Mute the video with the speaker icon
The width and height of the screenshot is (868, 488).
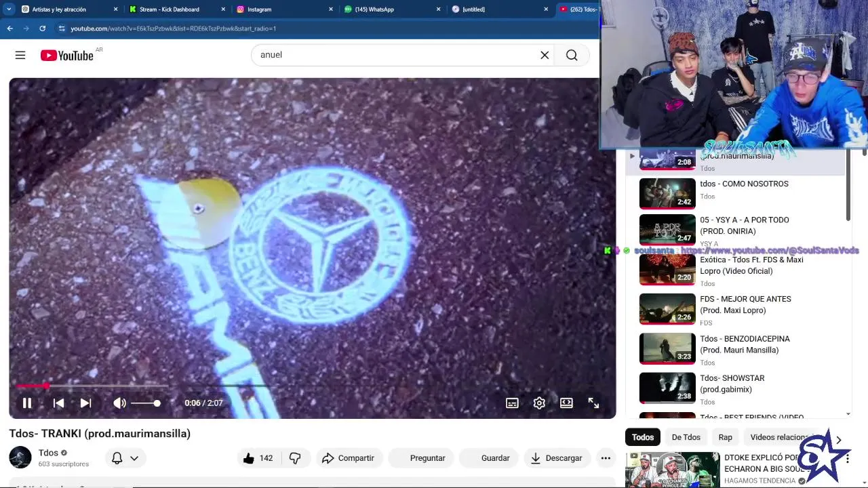pyautogui.click(x=119, y=403)
